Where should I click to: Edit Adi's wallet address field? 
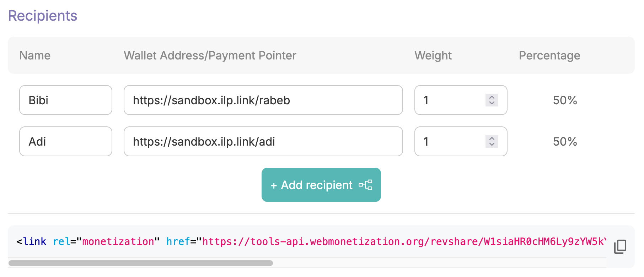pyautogui.click(x=263, y=141)
